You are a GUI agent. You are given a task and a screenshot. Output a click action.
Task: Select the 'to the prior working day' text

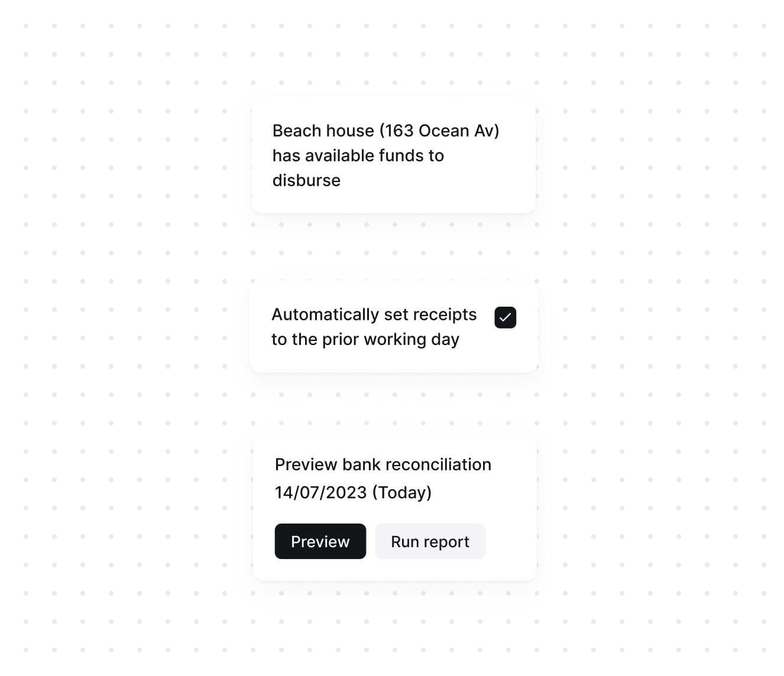365,339
